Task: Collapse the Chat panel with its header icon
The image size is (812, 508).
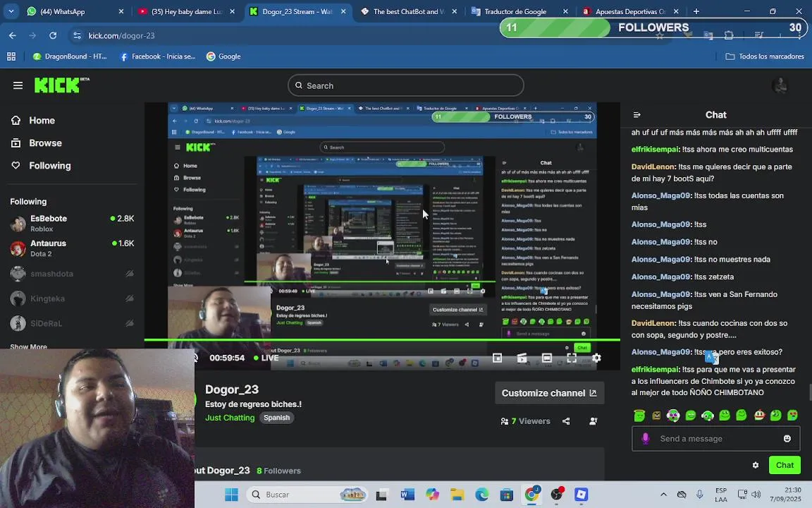Action: click(637, 115)
